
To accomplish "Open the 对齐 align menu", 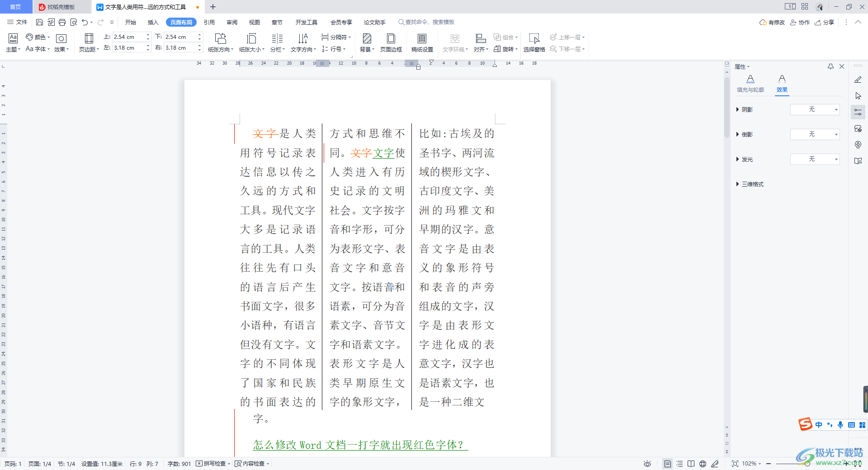I will (x=481, y=43).
